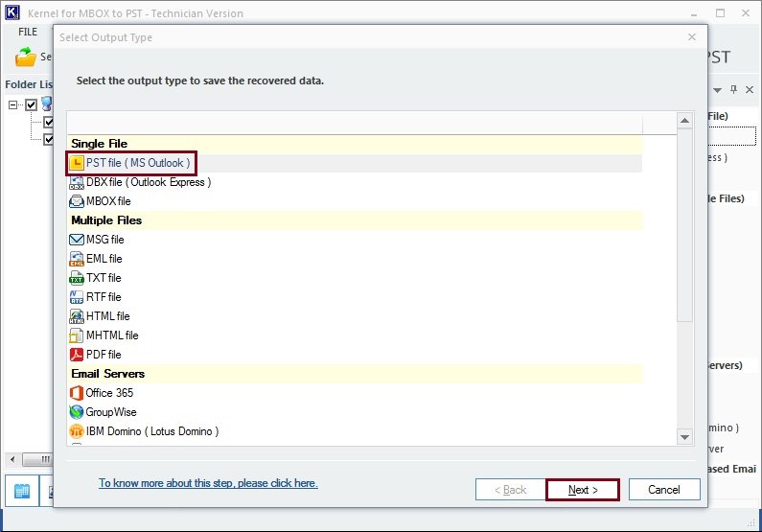762x532 pixels.
Task: Choose "RTF file" text
Action: pos(104,297)
